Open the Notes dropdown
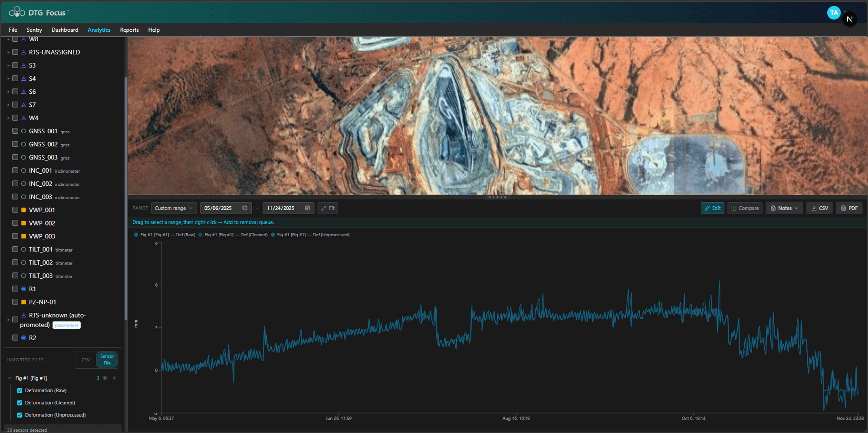This screenshot has width=868, height=433. point(784,208)
